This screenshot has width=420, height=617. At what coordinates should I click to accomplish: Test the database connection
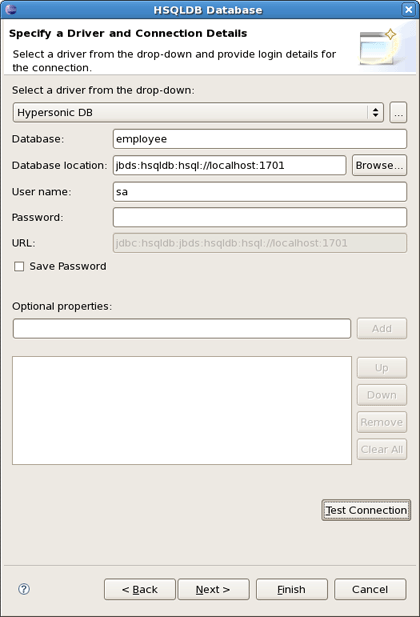point(366,510)
